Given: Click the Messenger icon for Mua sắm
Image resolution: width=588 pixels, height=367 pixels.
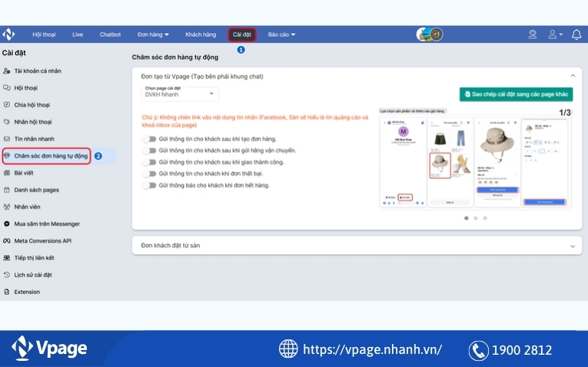Looking at the screenshot, I should pyautogui.click(x=7, y=223).
